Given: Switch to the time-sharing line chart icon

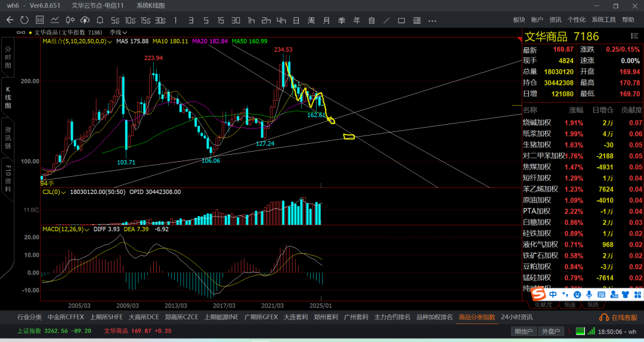Looking at the screenshot, I should [55, 20].
